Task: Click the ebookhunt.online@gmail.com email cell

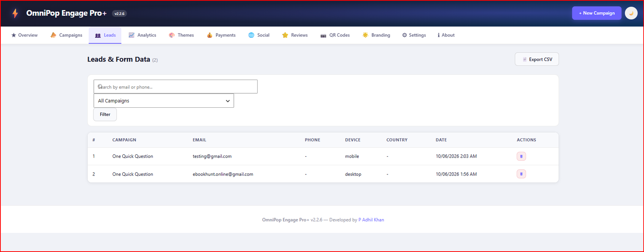Action: coord(223,174)
